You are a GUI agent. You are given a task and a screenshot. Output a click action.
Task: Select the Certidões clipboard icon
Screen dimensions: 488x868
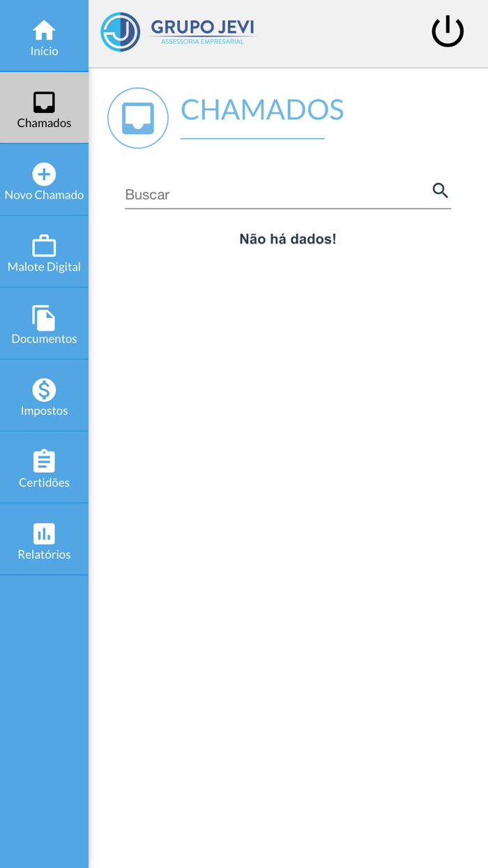pos(44,461)
